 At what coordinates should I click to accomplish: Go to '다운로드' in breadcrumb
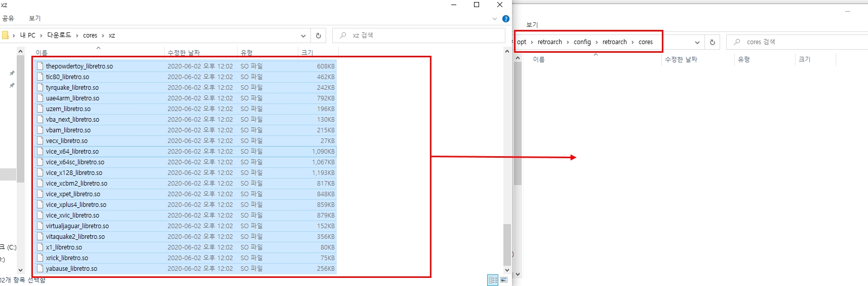click(59, 35)
